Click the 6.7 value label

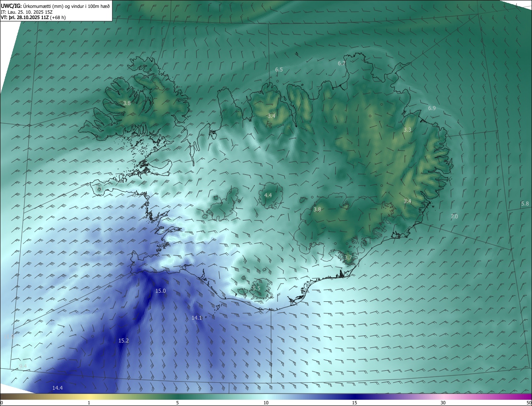(x=342, y=63)
